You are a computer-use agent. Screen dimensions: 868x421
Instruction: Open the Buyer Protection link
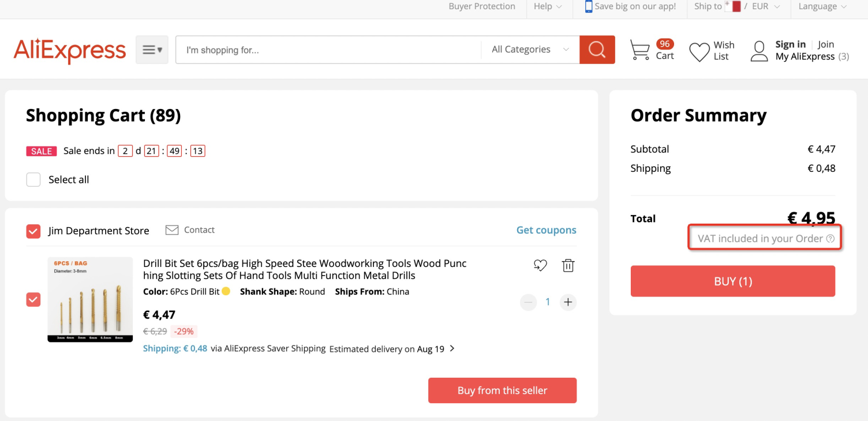(x=482, y=6)
